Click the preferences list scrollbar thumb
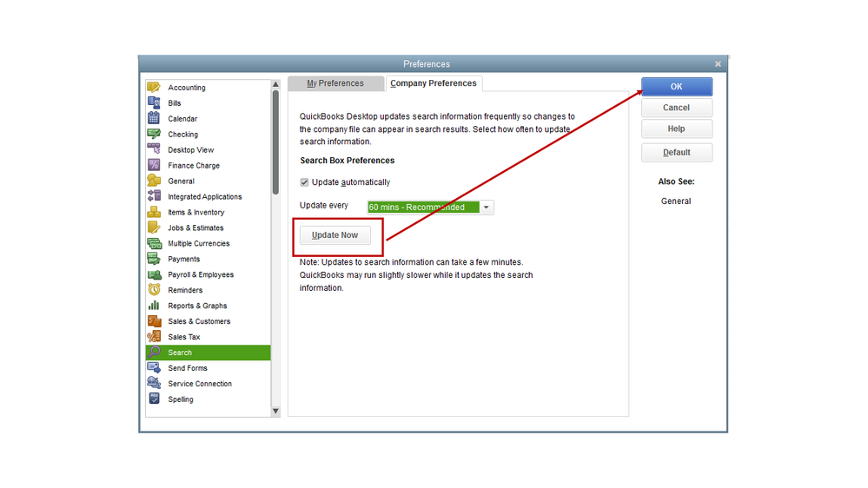The height and width of the screenshot is (488, 868). pyautogui.click(x=275, y=142)
